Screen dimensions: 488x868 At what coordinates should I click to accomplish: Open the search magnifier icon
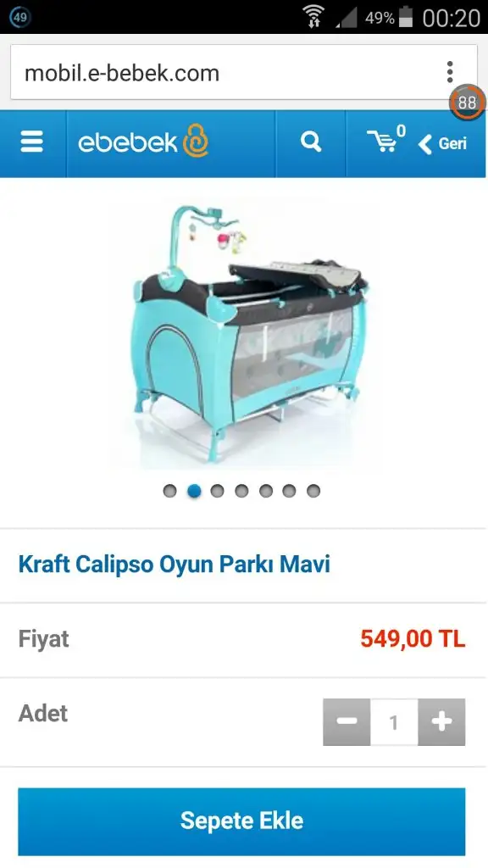point(310,142)
